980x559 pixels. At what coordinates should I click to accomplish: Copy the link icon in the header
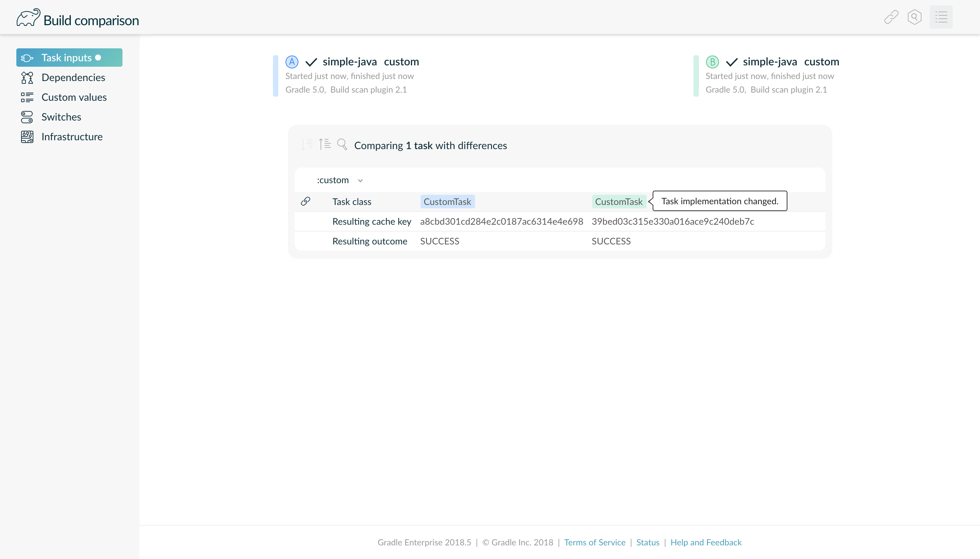[x=891, y=17]
